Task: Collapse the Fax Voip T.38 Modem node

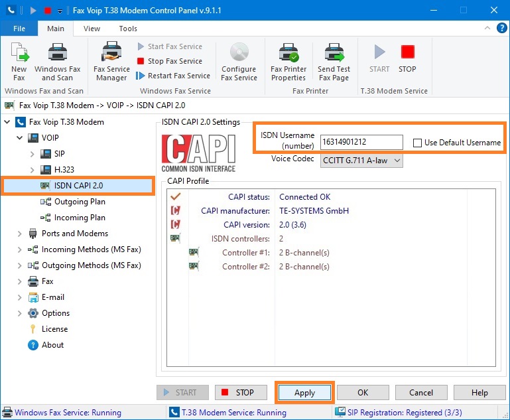Action: [x=7, y=122]
